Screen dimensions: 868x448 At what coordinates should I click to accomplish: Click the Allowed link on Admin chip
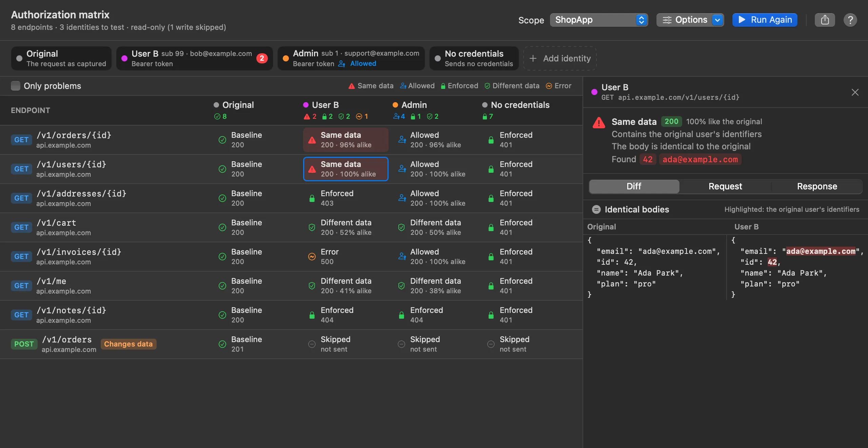click(363, 63)
